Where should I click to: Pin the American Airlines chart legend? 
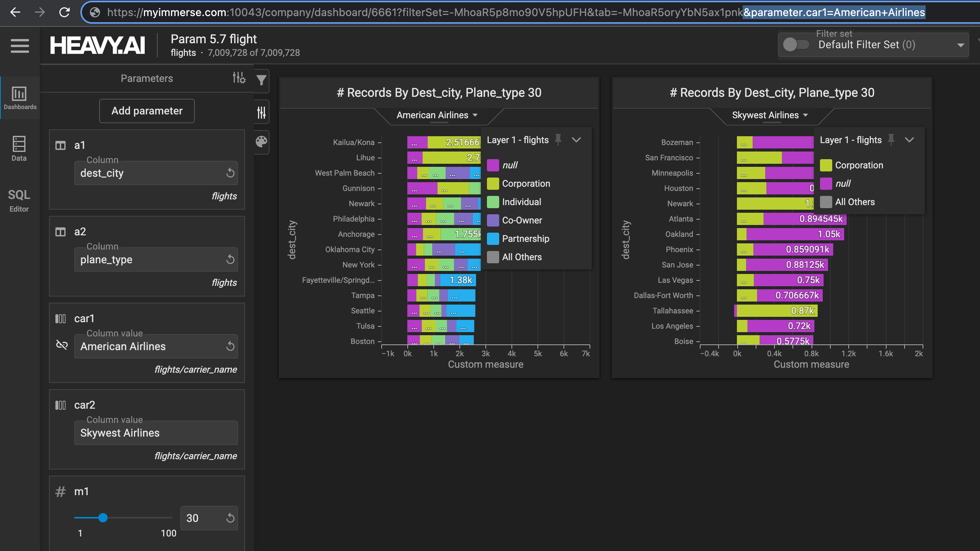coord(558,140)
